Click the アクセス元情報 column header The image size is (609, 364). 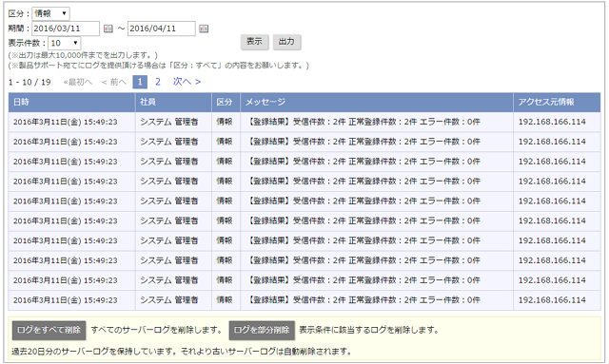557,103
